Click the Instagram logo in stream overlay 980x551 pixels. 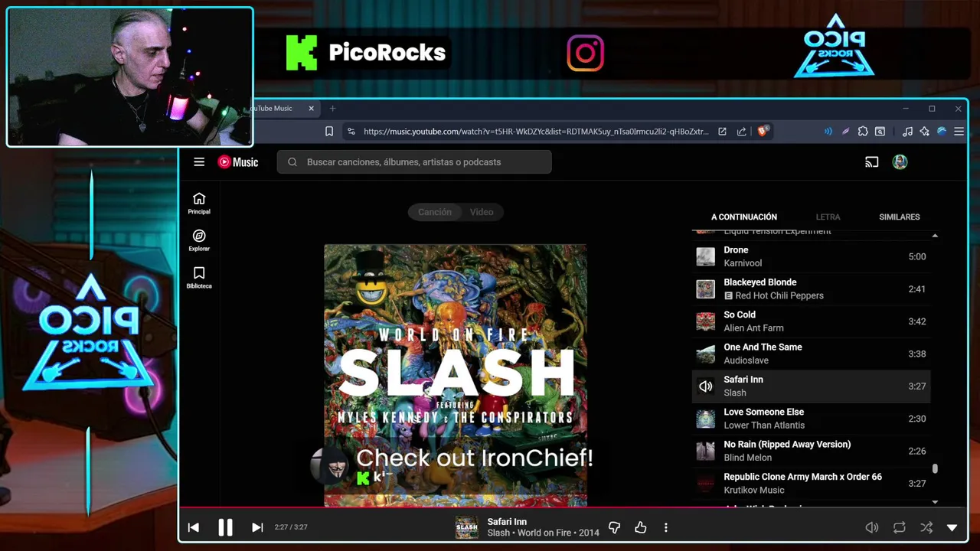click(x=586, y=53)
